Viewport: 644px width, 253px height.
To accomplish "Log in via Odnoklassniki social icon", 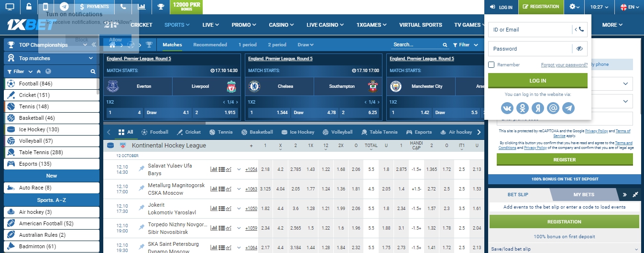I will tap(523, 108).
